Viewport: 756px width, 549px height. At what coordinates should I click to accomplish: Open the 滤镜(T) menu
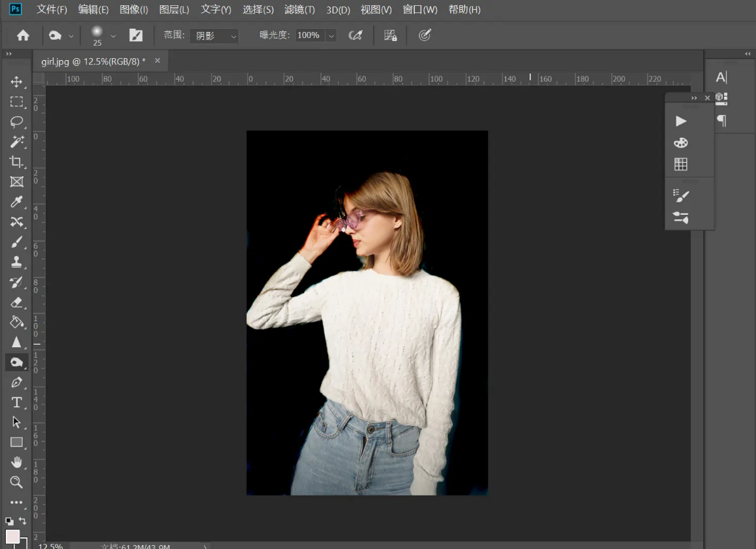pyautogui.click(x=299, y=10)
